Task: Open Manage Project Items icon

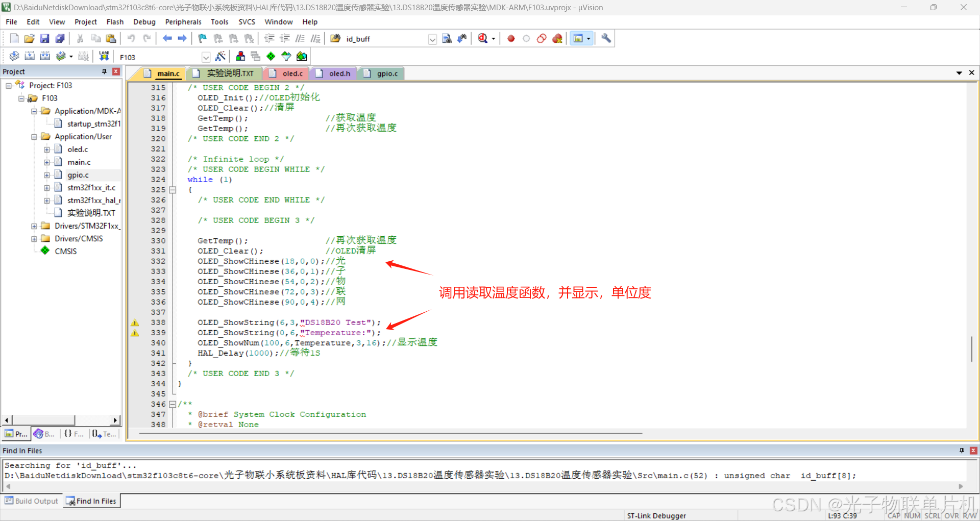Action: click(x=240, y=56)
